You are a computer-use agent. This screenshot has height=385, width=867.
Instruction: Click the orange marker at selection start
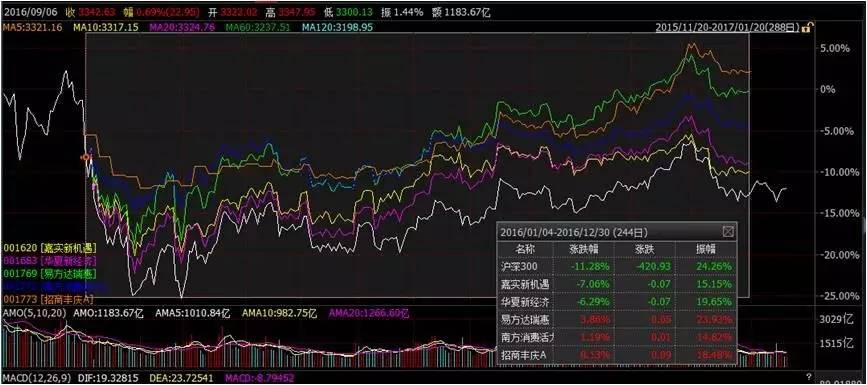point(85,158)
